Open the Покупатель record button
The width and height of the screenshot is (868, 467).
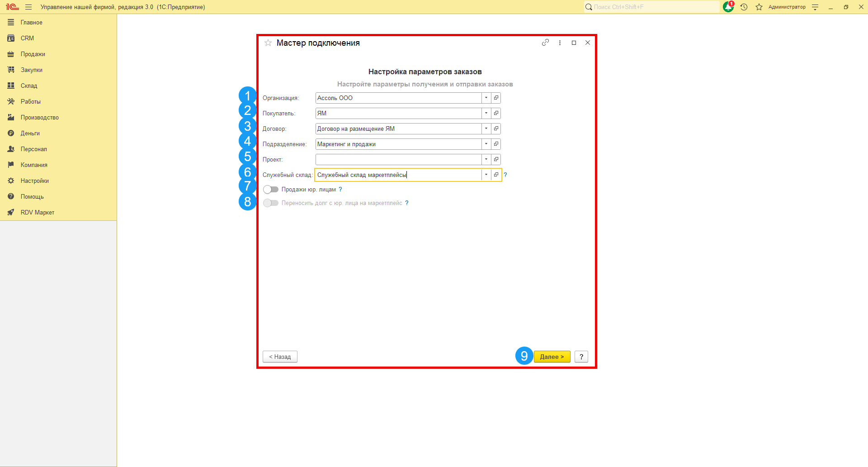(x=496, y=113)
